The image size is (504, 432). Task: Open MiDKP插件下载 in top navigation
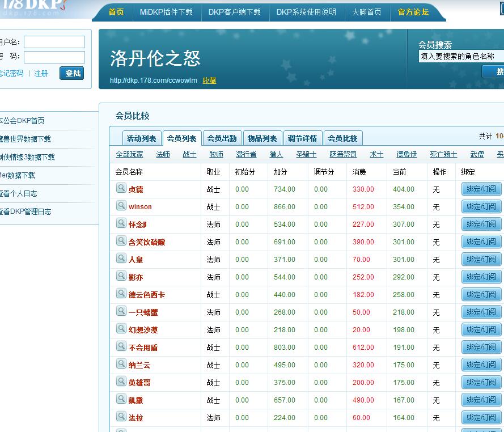[166, 12]
